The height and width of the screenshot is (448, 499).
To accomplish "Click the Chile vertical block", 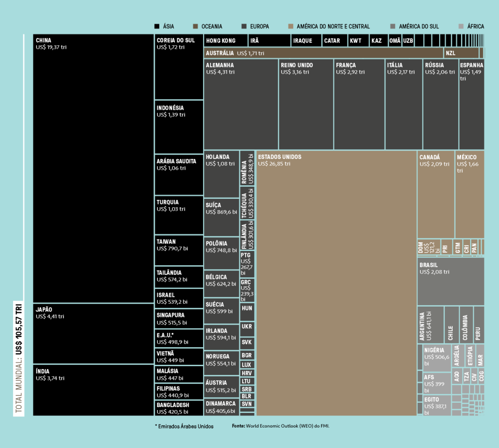I will [x=452, y=325].
